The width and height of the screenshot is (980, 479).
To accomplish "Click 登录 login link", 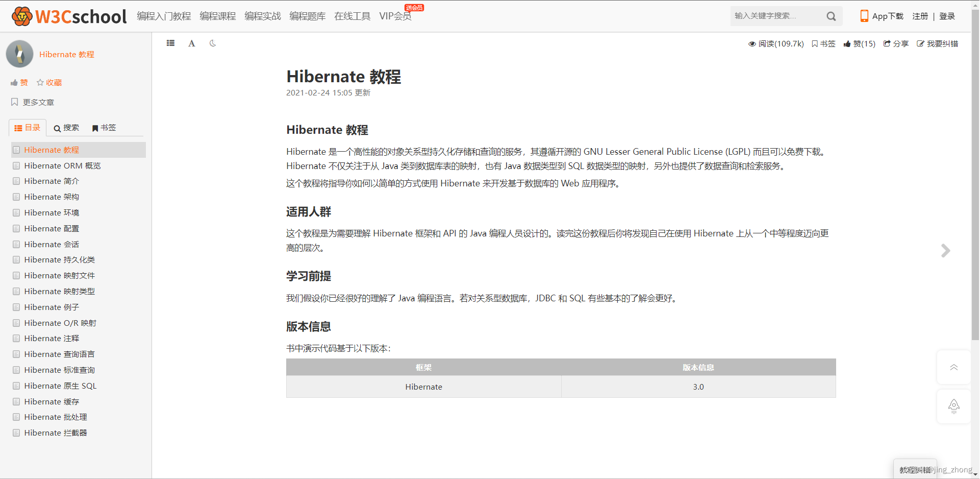I will (947, 16).
